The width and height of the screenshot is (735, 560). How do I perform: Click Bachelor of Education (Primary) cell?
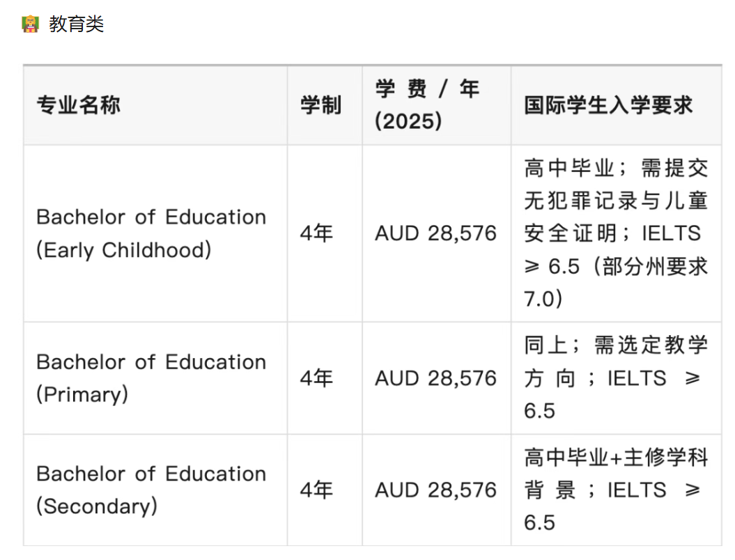point(151,378)
